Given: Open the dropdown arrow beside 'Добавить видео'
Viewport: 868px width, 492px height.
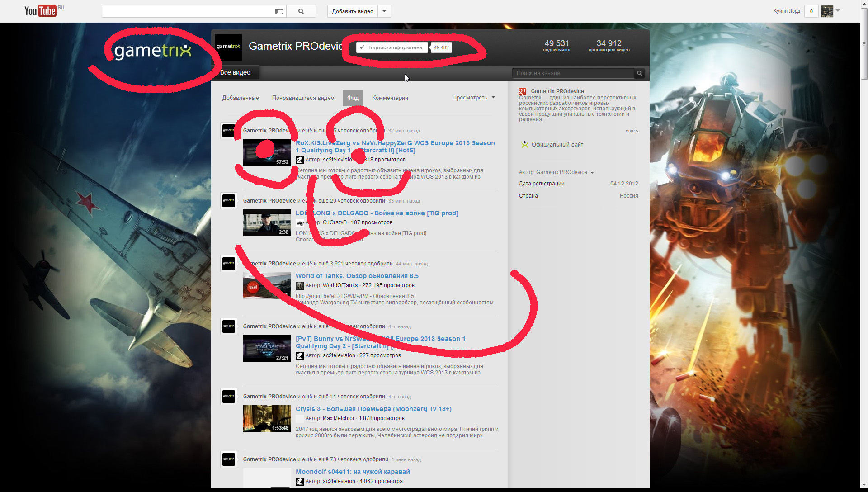Looking at the screenshot, I should pyautogui.click(x=384, y=11).
